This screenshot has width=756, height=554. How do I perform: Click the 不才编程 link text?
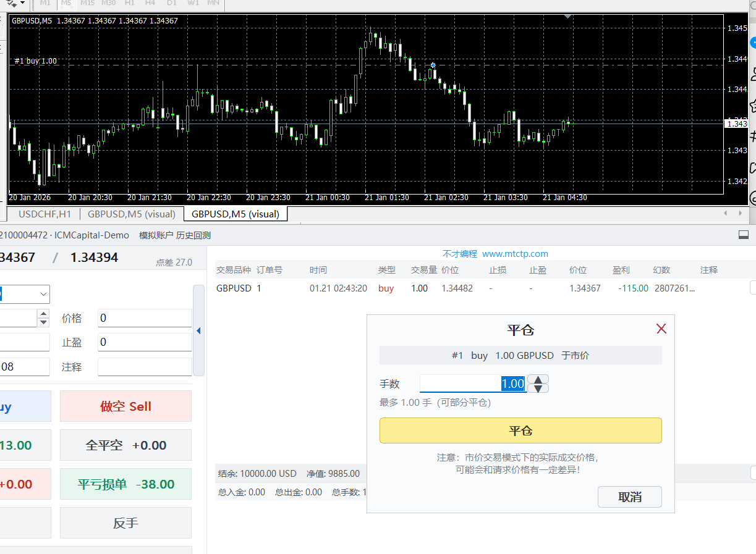click(460, 254)
